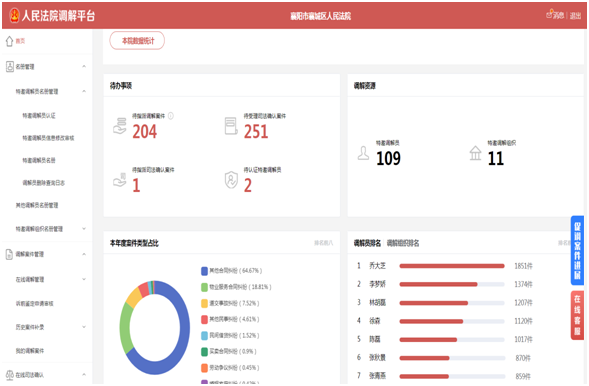The image size is (589, 386).
Task: Click 退出 to log out
Action: (x=575, y=15)
